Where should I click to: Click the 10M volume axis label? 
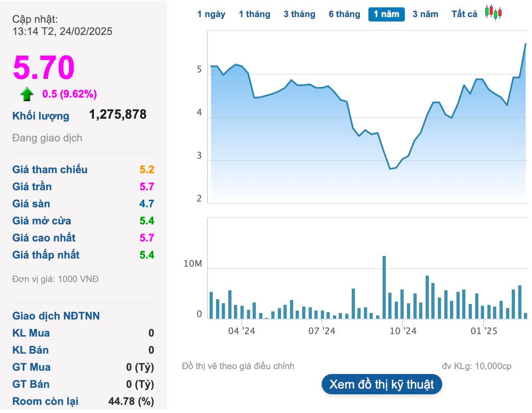(x=193, y=264)
